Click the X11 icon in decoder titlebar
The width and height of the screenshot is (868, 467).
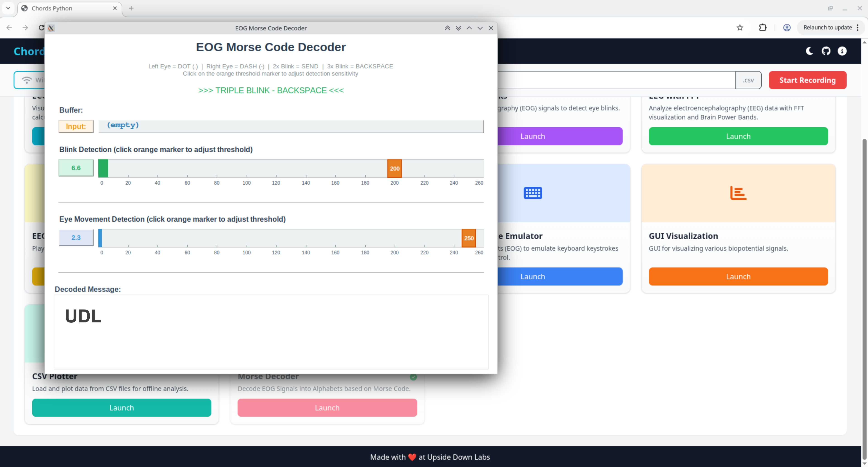pos(51,28)
